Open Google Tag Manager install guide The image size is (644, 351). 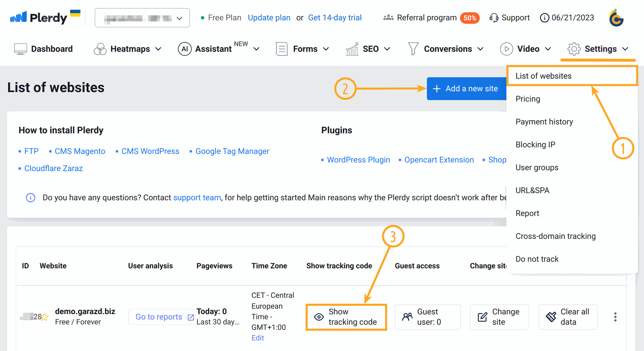point(232,151)
